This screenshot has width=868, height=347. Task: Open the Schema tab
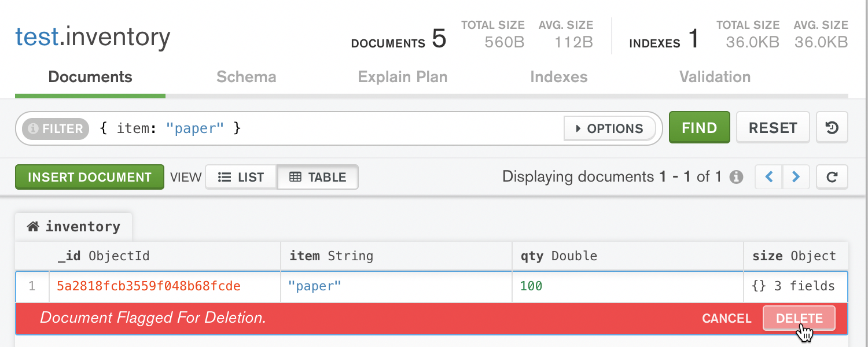click(x=246, y=77)
